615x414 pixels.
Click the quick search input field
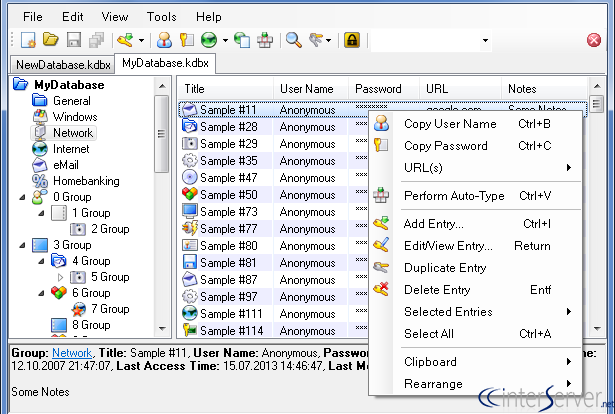[425, 40]
